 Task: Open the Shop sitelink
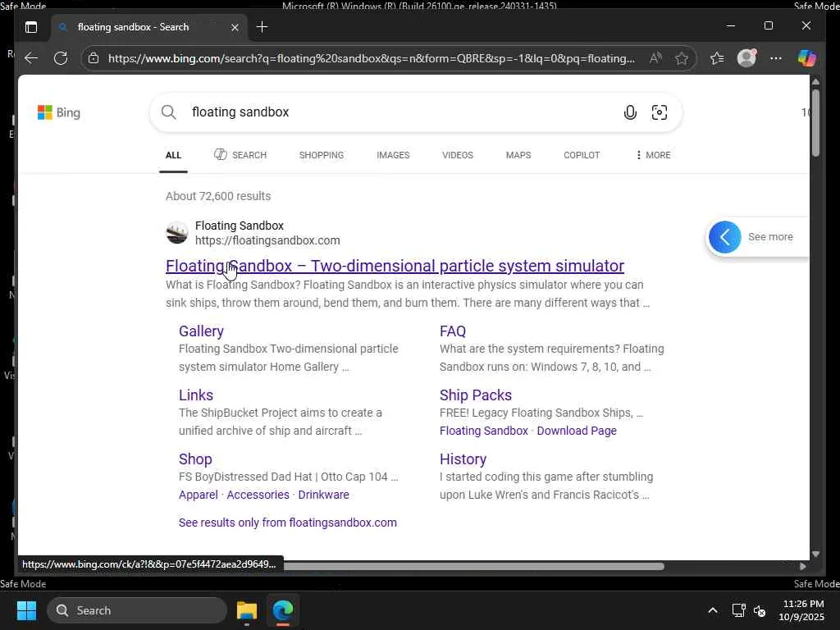coord(195,459)
